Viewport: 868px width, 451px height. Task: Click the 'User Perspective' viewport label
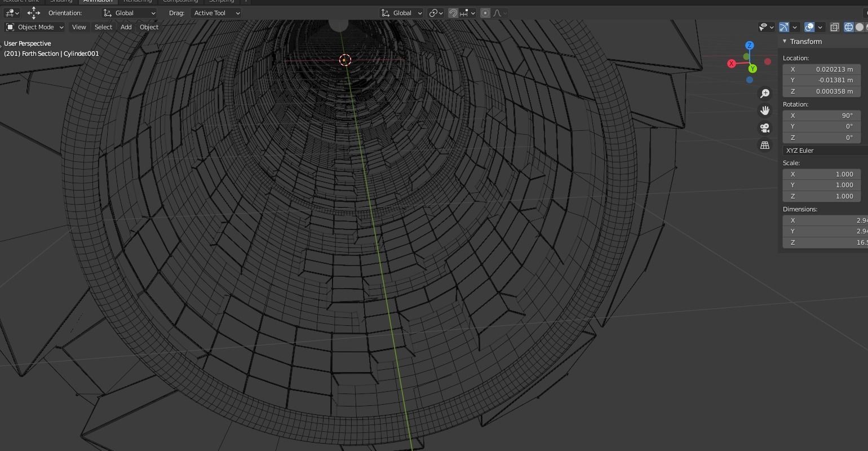(28, 43)
